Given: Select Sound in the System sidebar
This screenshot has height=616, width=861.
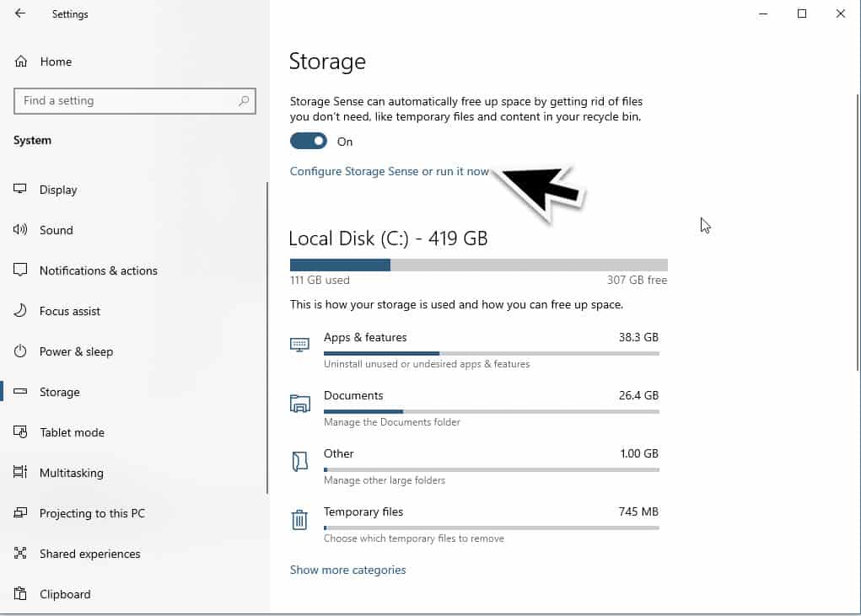Looking at the screenshot, I should tap(56, 230).
